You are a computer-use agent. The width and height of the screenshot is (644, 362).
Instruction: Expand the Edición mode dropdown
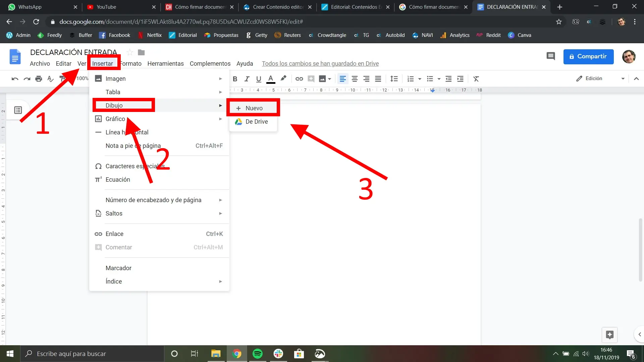(x=623, y=79)
